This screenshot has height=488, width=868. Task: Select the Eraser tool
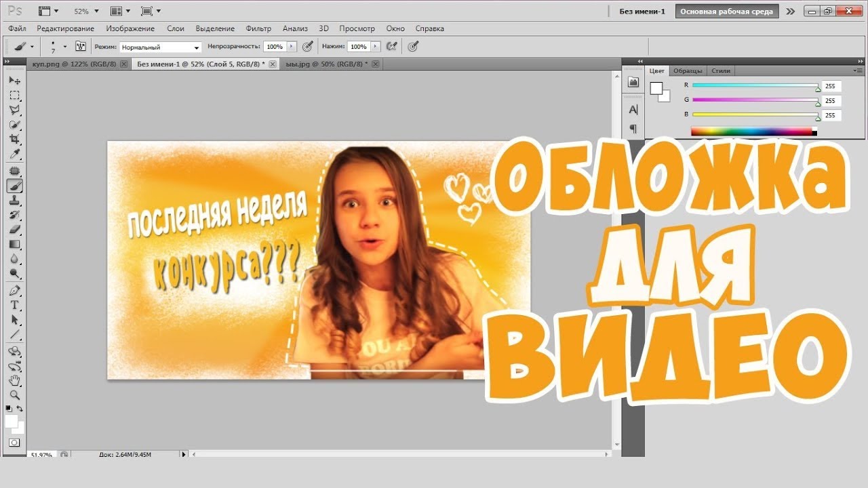point(14,230)
